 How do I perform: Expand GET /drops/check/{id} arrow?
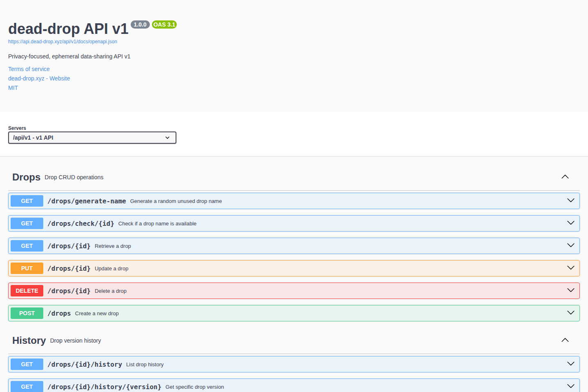click(x=571, y=223)
